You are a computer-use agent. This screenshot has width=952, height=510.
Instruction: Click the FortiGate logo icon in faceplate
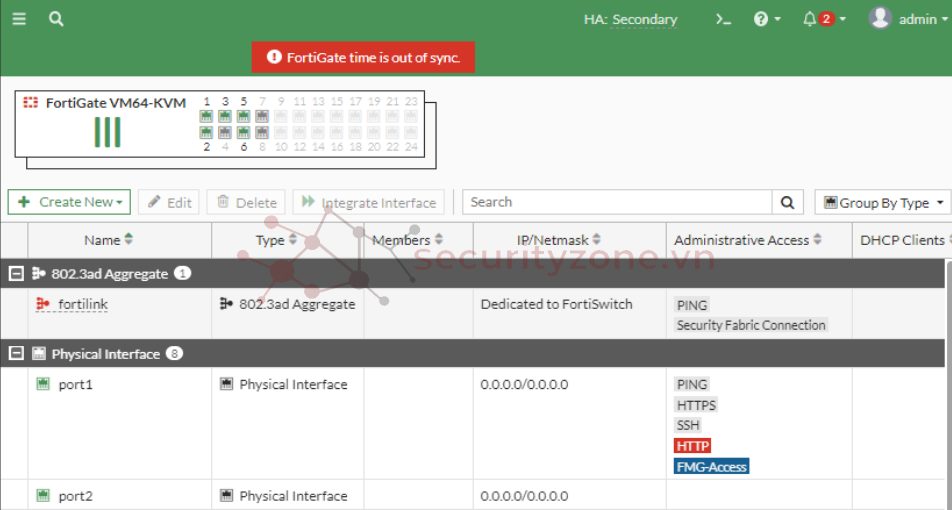tap(30, 103)
